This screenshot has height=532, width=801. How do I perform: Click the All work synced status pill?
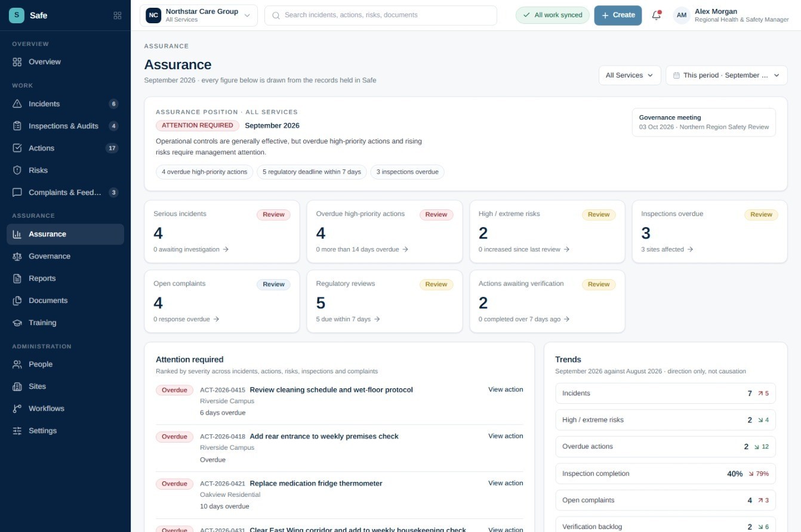point(553,16)
